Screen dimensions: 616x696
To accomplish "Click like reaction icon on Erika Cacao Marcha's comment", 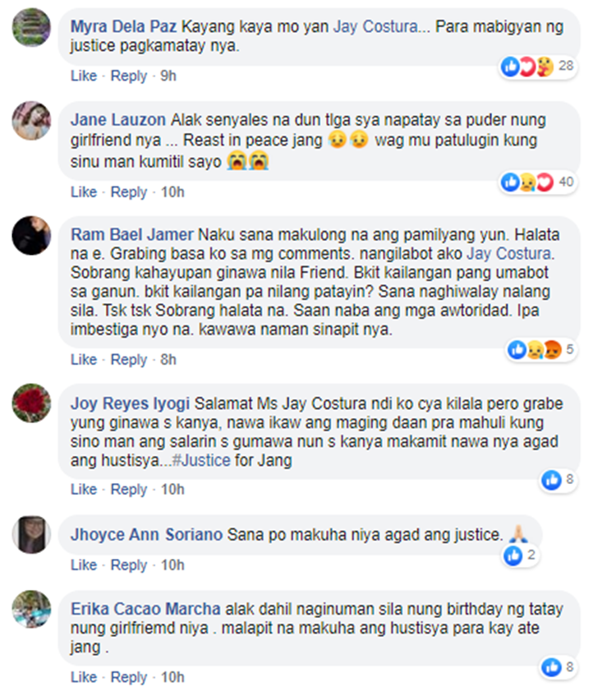I will [x=552, y=667].
